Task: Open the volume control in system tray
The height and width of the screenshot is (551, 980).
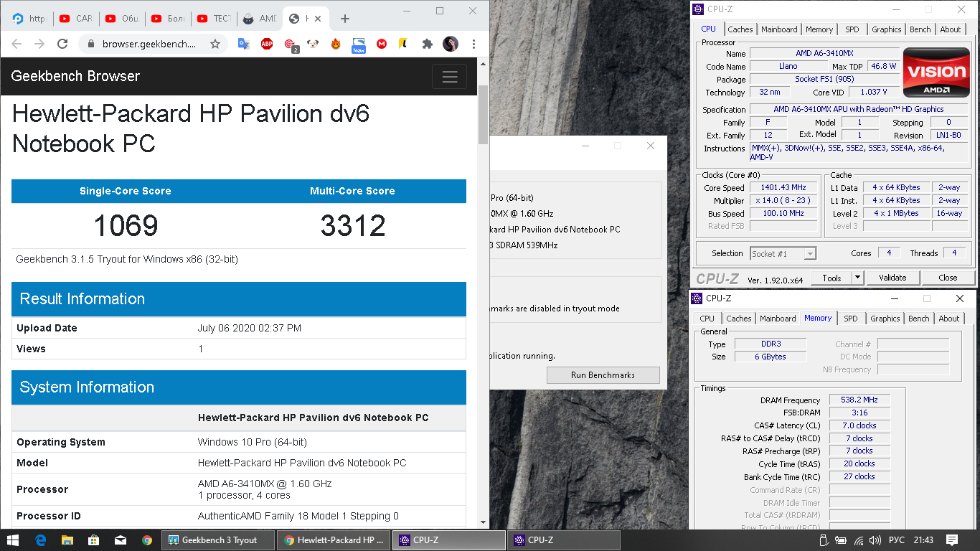Action: tap(875, 540)
